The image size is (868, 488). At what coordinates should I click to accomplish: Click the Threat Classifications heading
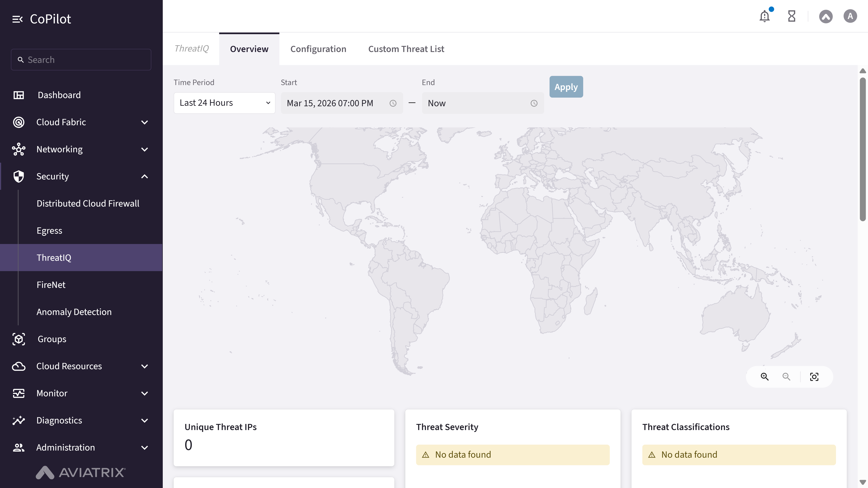(x=686, y=427)
